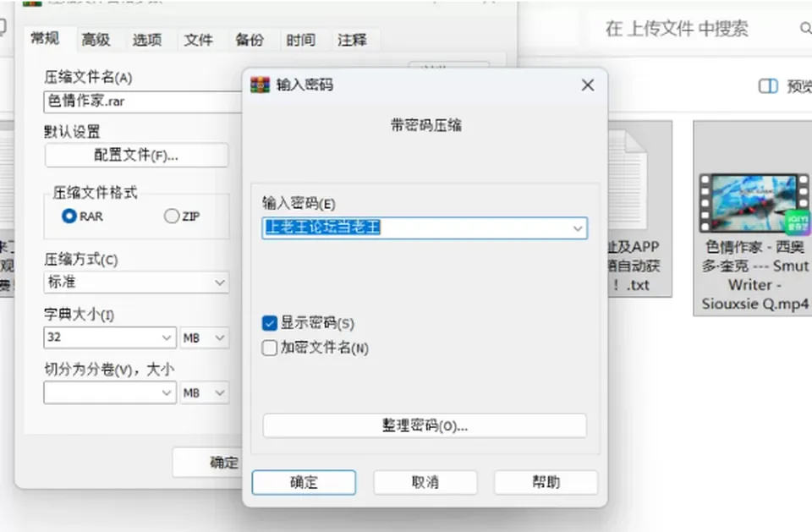This screenshot has height=532, width=812.
Task: Click 确定 in the archive settings window
Action: click(208, 462)
